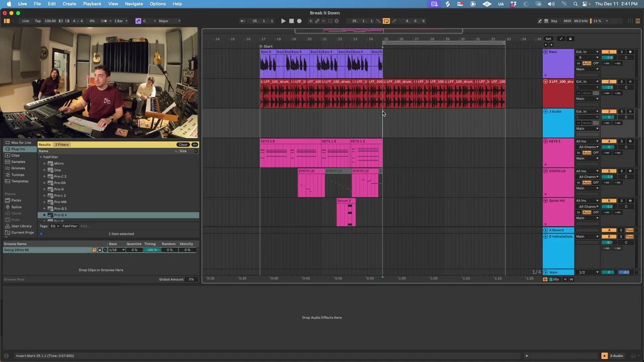
Task: Click the MIDI arrangement overdub plus icon
Action: [x=310, y=21]
